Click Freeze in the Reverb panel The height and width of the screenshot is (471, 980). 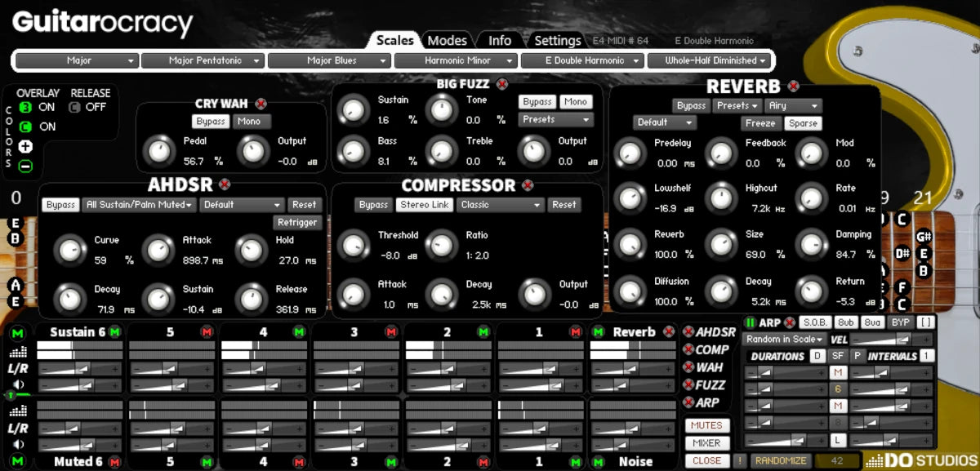click(759, 123)
